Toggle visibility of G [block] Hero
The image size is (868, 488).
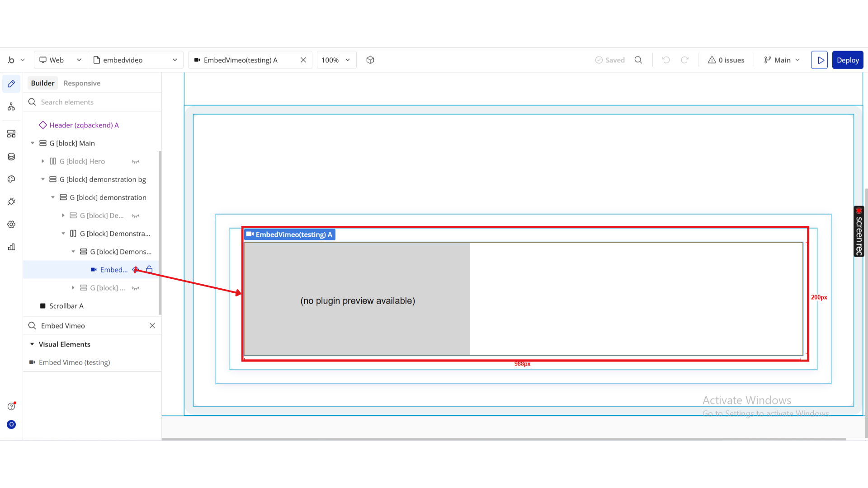(x=136, y=161)
